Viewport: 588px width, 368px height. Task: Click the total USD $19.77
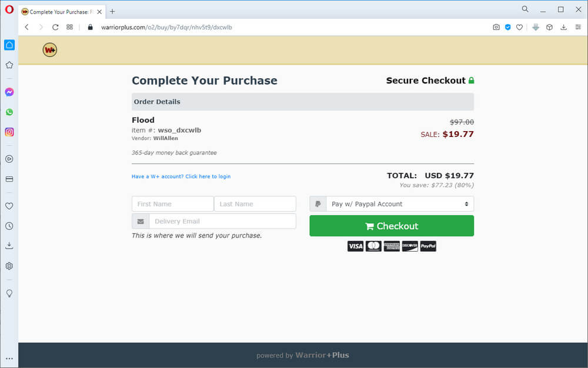pyautogui.click(x=449, y=175)
